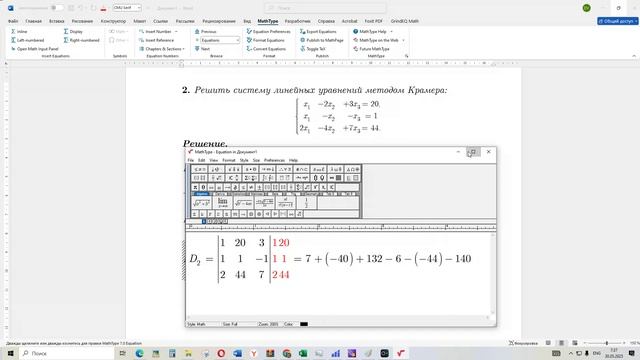Image resolution: width=640 pixels, height=360 pixels.
Task: Switch to Print layout view in status bar
Action: click(x=561, y=343)
